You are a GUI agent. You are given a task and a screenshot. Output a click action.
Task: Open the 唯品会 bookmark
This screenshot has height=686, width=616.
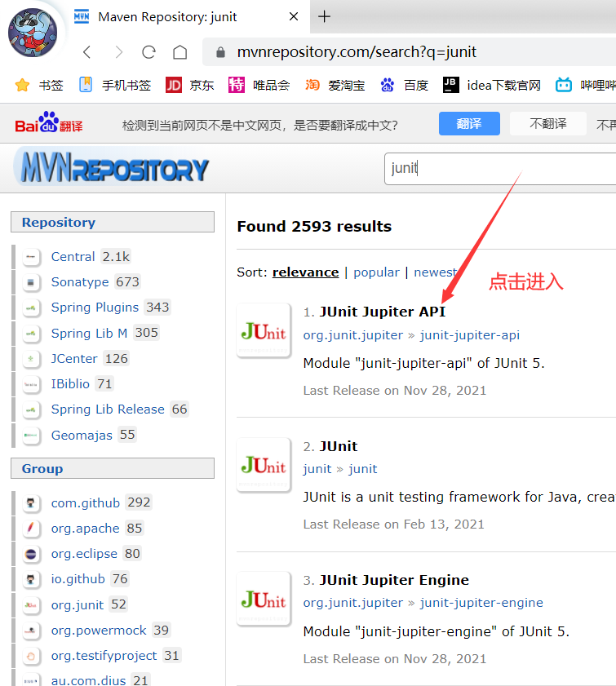point(259,85)
